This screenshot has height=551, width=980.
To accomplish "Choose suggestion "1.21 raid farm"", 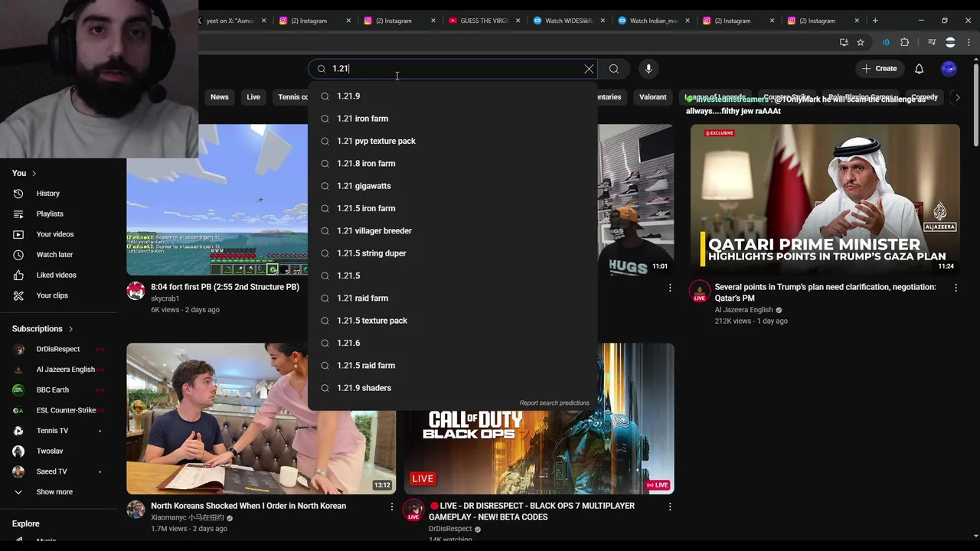I will point(452,298).
